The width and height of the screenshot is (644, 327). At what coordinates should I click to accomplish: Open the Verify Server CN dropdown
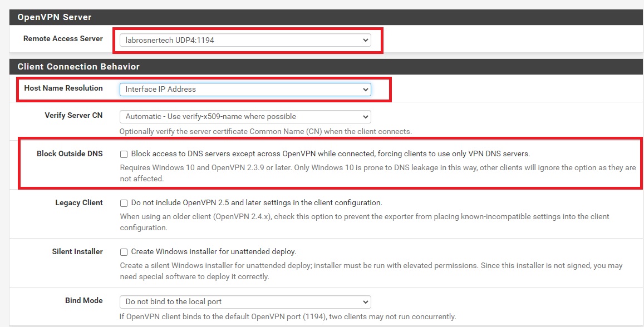coord(245,117)
